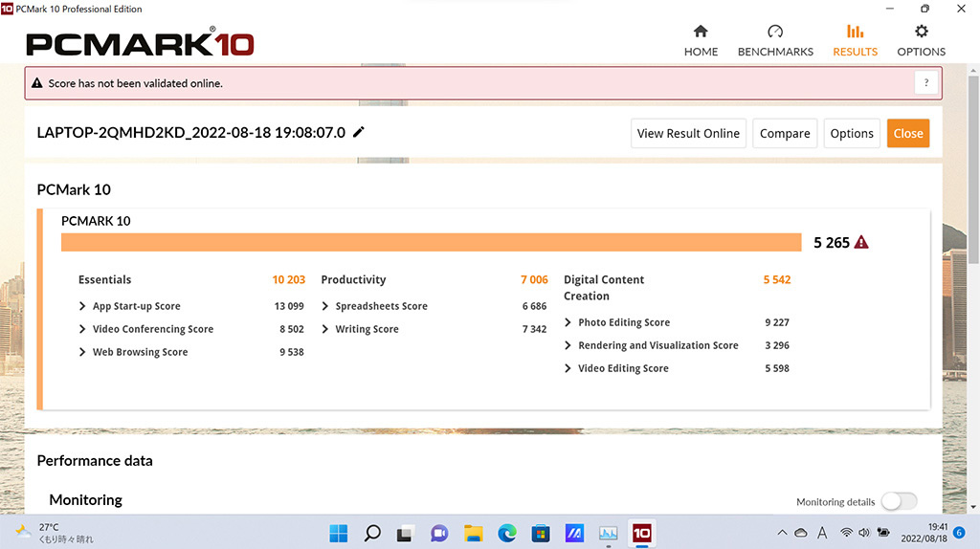Enable Monitoring details toggle
The height and width of the screenshot is (549, 980).
coord(899,501)
